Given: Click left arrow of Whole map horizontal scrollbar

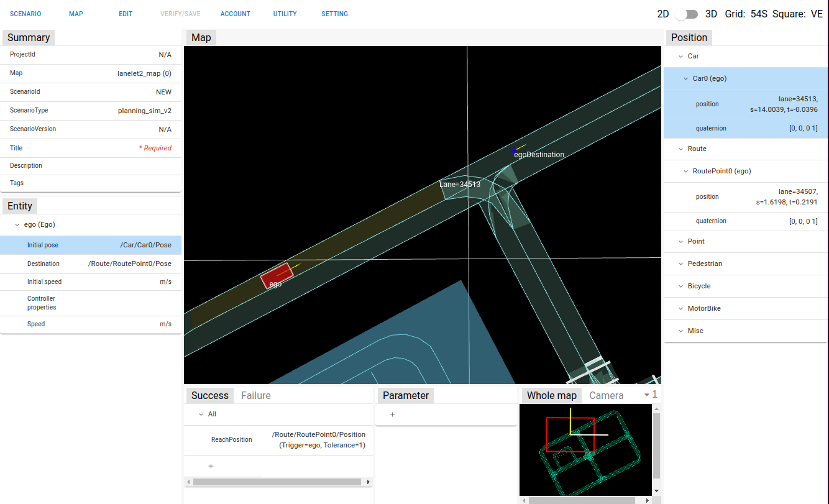Looking at the screenshot, I should pos(524,500).
